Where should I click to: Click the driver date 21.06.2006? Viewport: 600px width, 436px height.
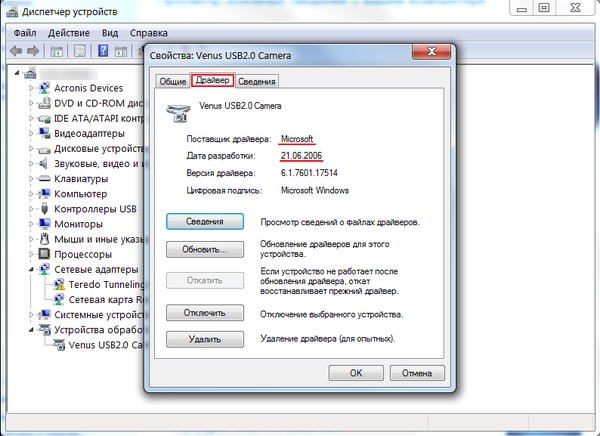pos(302,156)
